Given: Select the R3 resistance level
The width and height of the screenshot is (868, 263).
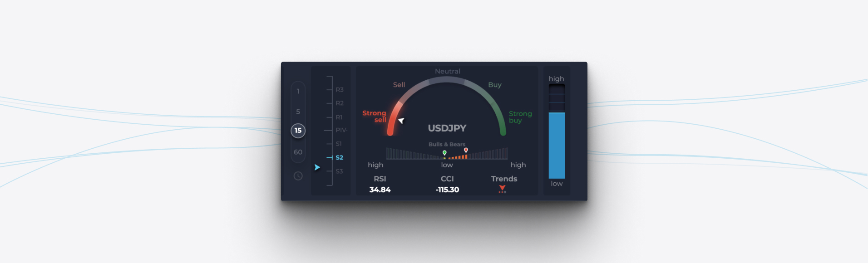Looking at the screenshot, I should click(x=340, y=90).
